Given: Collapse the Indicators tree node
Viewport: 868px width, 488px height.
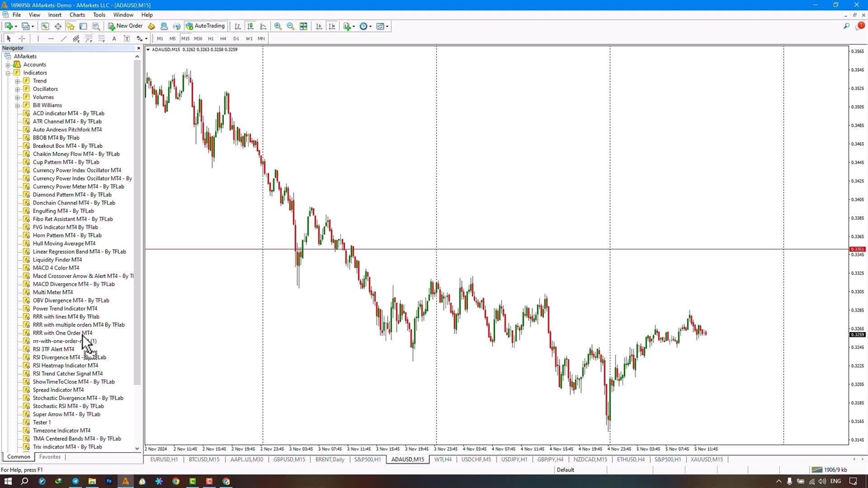Looking at the screenshot, I should click(x=8, y=73).
